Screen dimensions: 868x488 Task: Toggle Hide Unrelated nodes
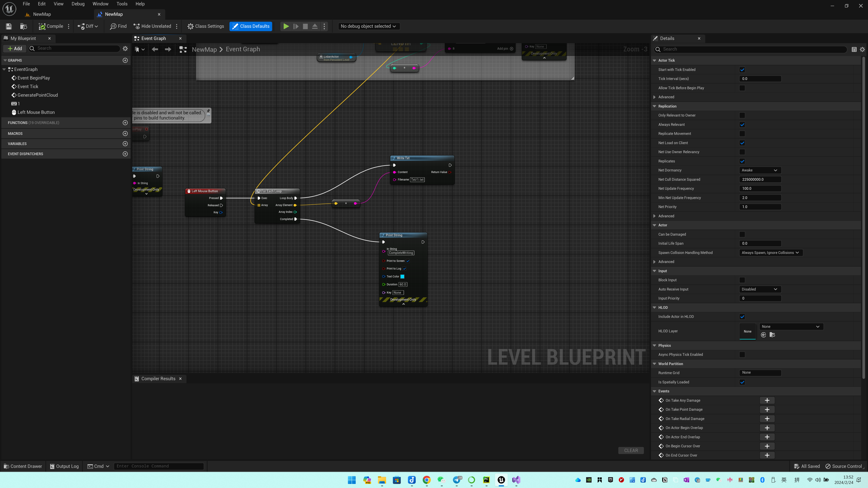[x=152, y=26]
